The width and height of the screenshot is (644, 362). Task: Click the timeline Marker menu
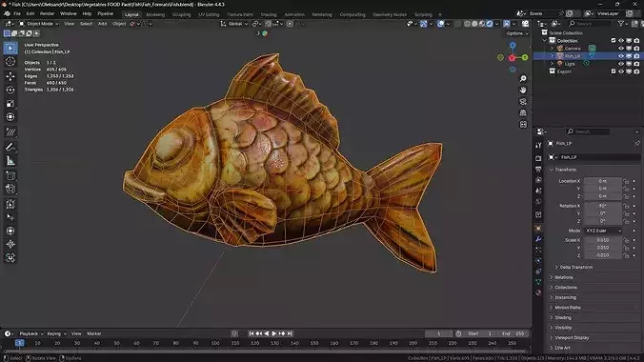point(94,333)
